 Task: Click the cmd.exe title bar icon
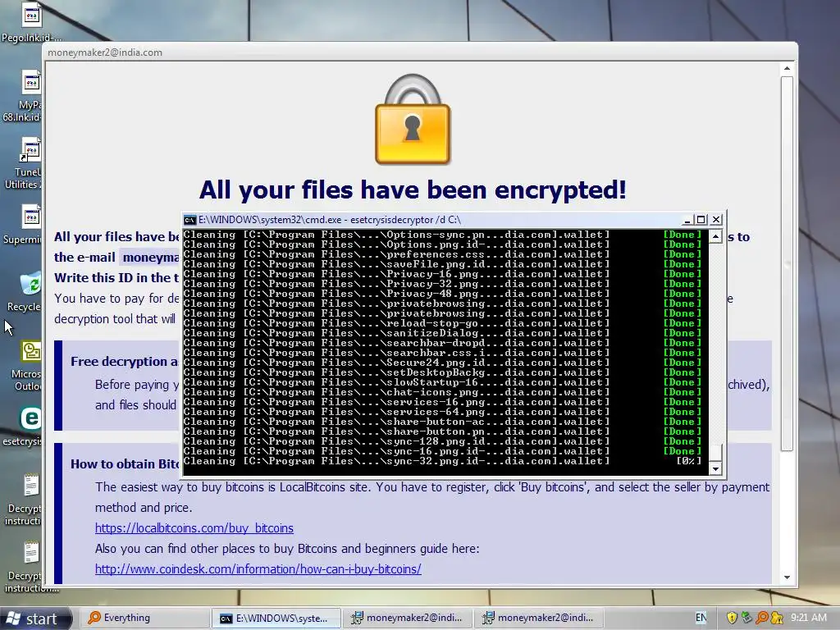point(189,220)
